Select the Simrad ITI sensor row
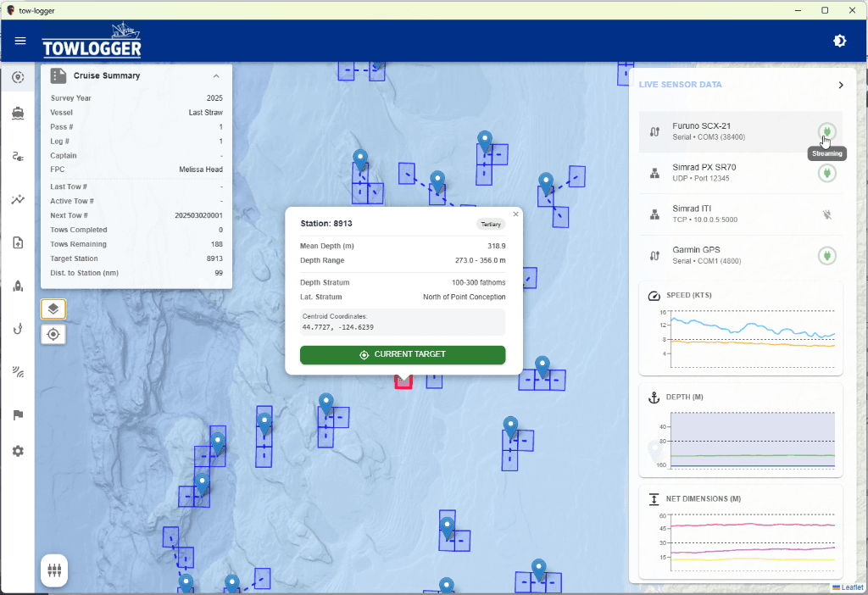This screenshot has height=595, width=868. pyautogui.click(x=741, y=214)
